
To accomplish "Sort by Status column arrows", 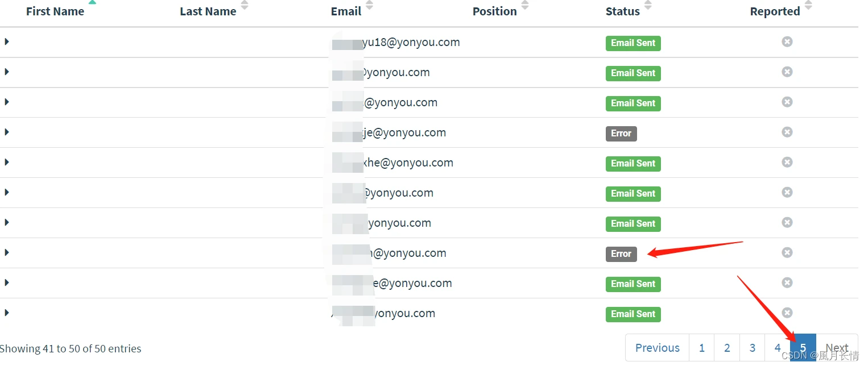I will tap(648, 5).
